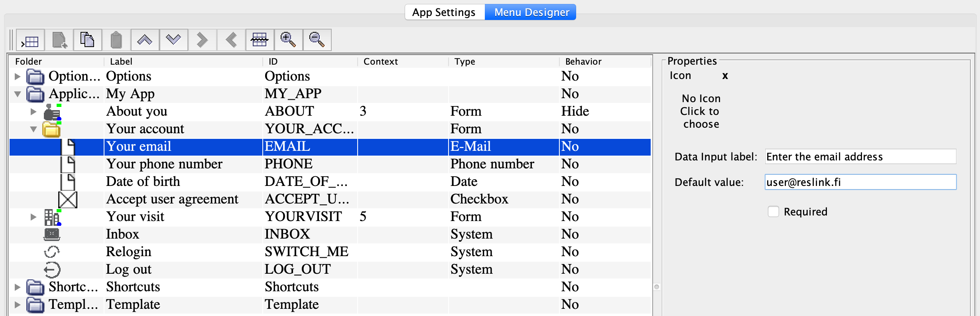The image size is (980, 316).
Task: Switch to the App Settings tab
Action: 444,12
